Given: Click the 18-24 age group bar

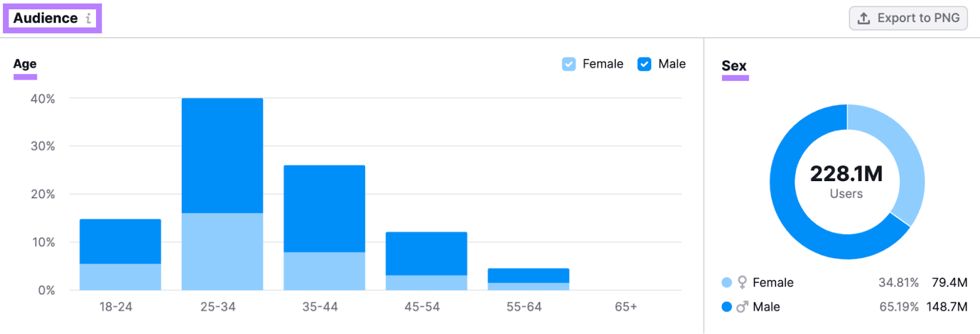Looking at the screenshot, I should pyautogui.click(x=120, y=254).
